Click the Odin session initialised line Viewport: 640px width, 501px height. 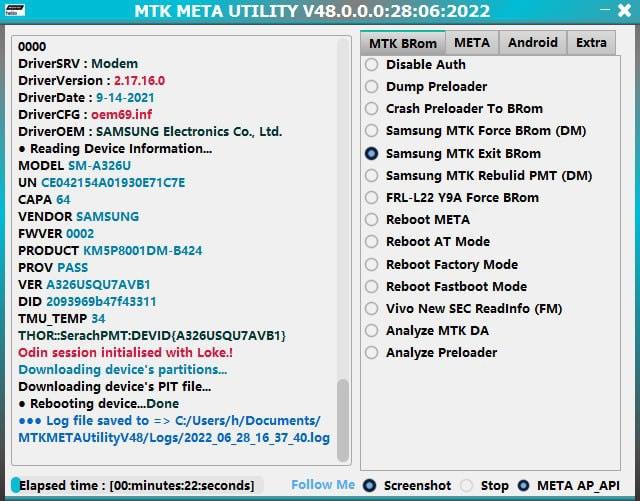click(x=125, y=353)
